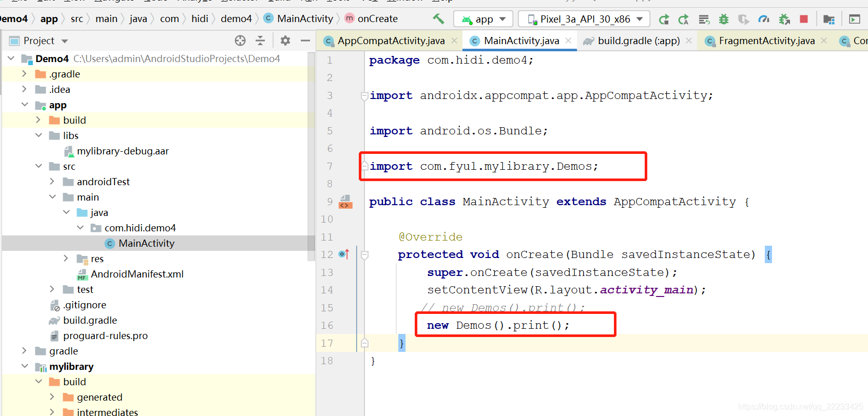The image size is (868, 416).
Task: Click the Make Project hammer icon
Action: [x=438, y=19]
